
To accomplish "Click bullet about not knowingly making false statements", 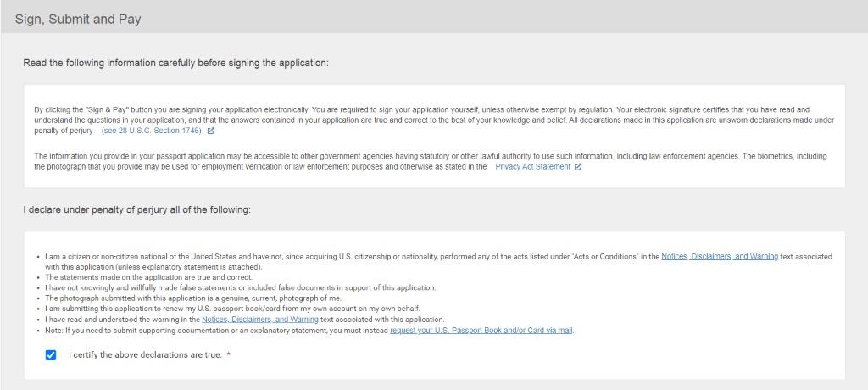I will pyautogui.click(x=240, y=288).
